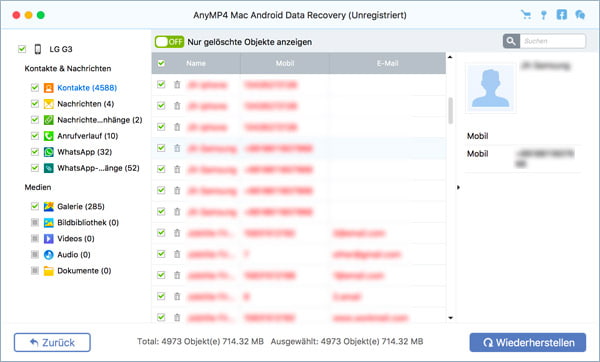Click the Dokumente folder icon
Viewport: 600px width, 362px height.
pyautogui.click(x=49, y=271)
